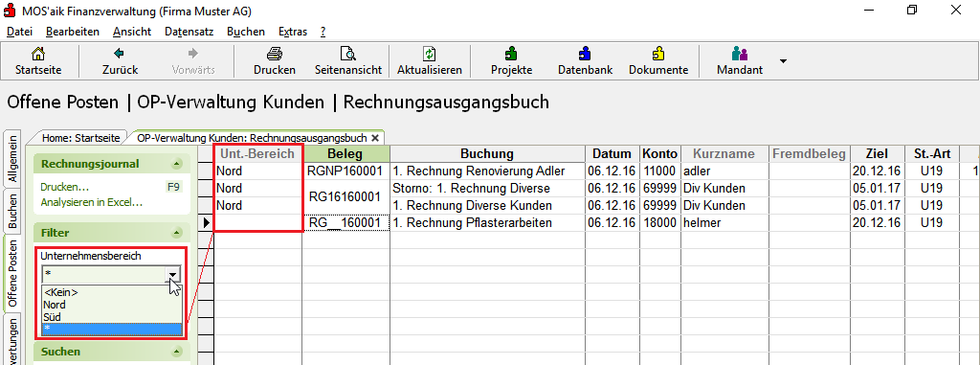This screenshot has height=365, width=980.
Task: Restore the application window
Action: [x=912, y=10]
